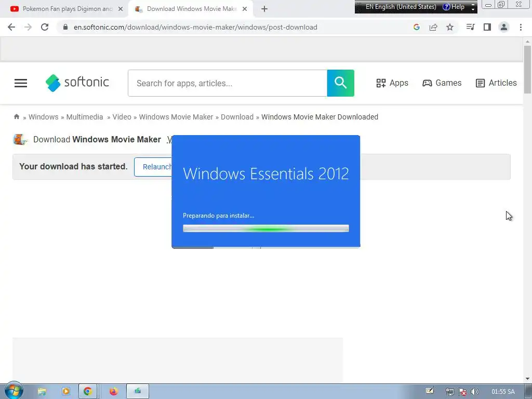532x399 pixels.
Task: Click the Windows Movie Maker app icon
Action: click(20, 139)
